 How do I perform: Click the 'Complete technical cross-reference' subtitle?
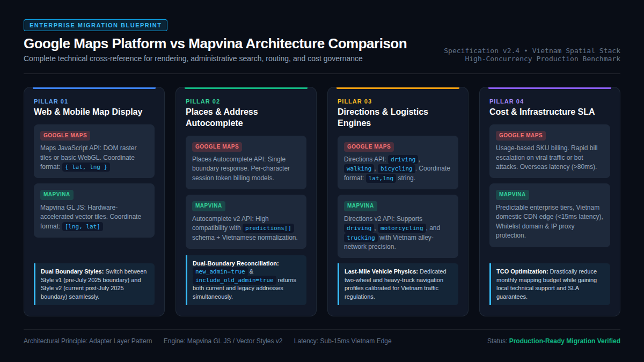(x=193, y=58)
